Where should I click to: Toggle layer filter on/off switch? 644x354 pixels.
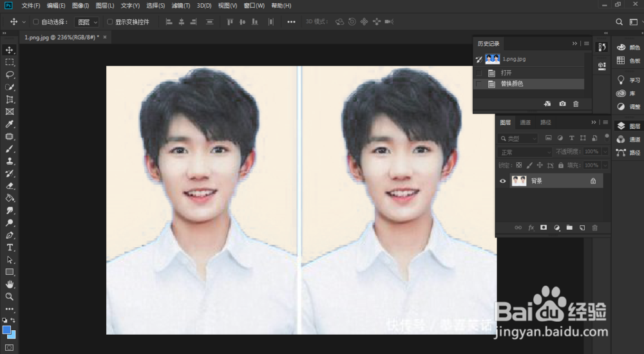(607, 138)
